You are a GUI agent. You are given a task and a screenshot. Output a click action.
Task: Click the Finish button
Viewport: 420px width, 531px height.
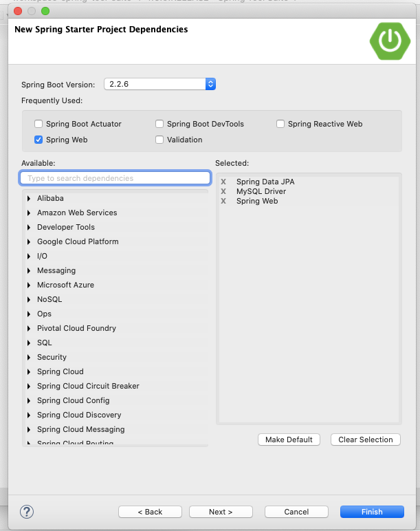tap(372, 512)
